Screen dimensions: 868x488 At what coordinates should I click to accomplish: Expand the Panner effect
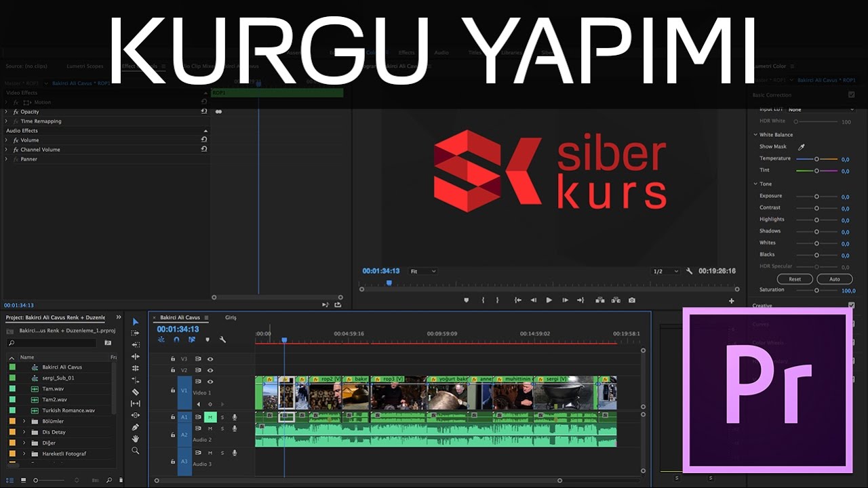coord(7,159)
